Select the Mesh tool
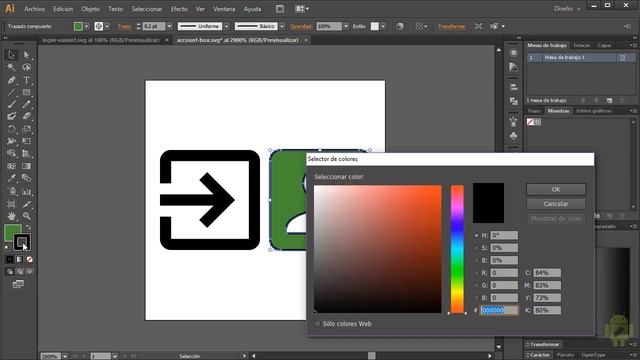The height and width of the screenshot is (360, 640). pos(11,166)
